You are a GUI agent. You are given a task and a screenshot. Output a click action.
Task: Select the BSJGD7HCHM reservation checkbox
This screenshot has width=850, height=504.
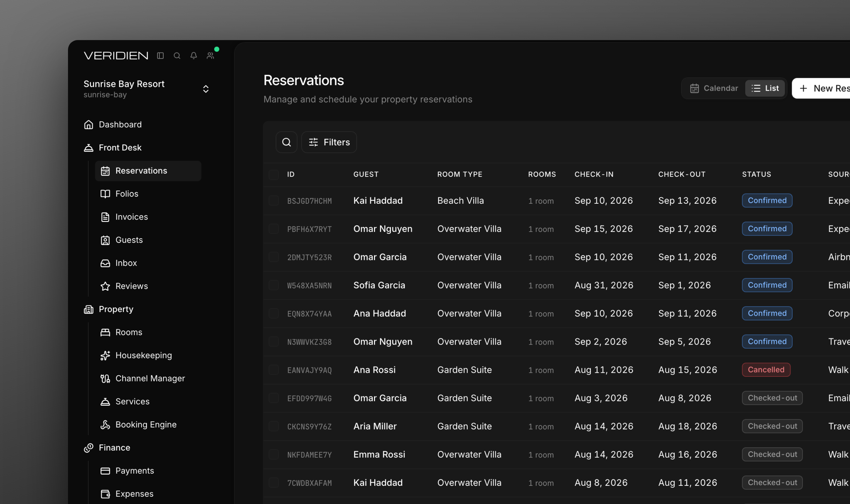pyautogui.click(x=274, y=201)
